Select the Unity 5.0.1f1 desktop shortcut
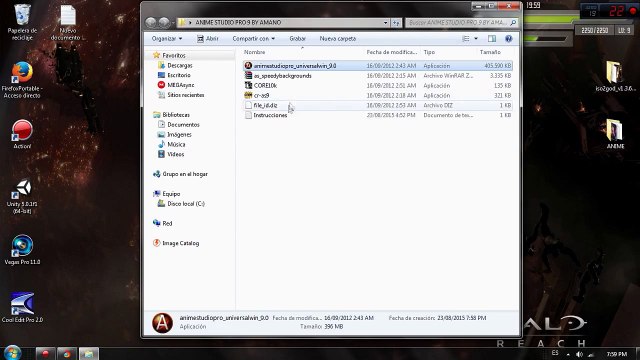640x360 pixels. point(22,197)
